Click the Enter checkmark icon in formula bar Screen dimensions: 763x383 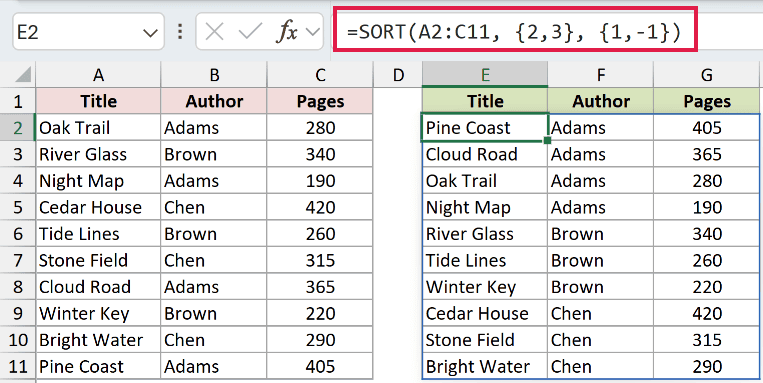click(x=251, y=32)
